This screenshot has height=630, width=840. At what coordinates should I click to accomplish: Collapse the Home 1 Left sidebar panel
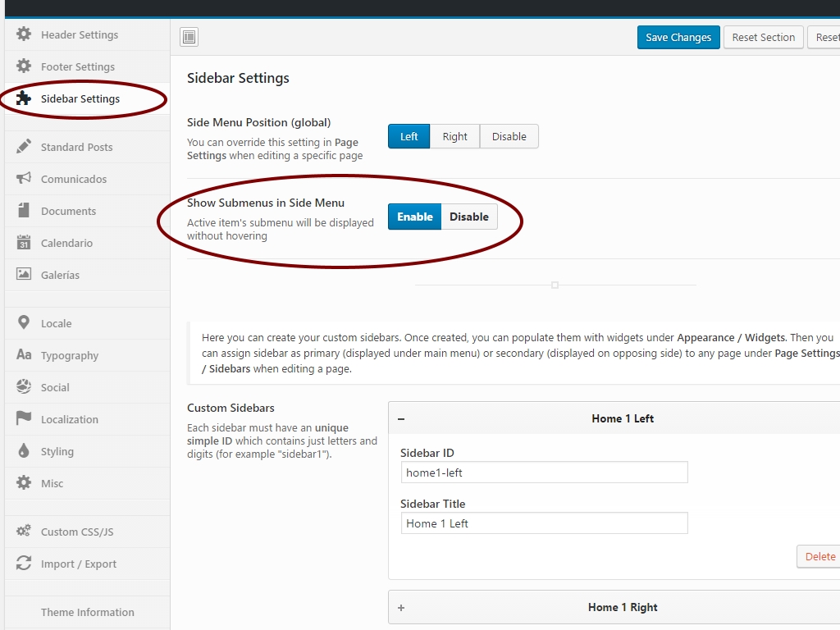(x=401, y=418)
